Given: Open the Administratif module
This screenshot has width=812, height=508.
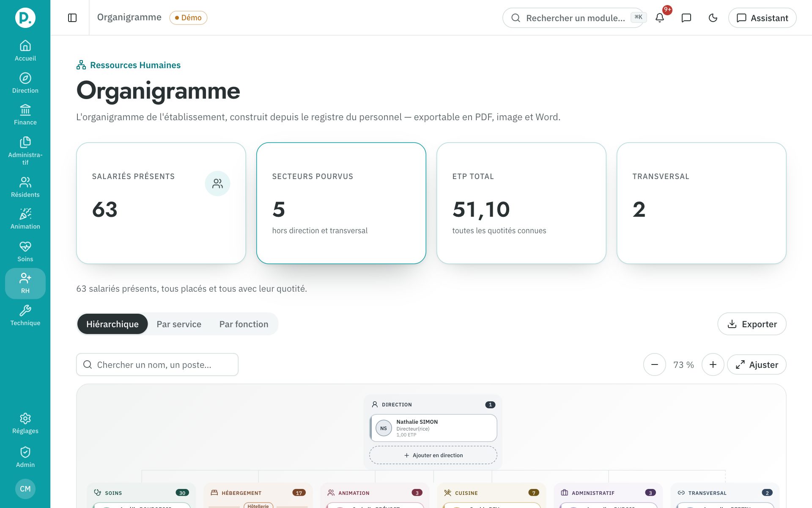Looking at the screenshot, I should point(25,151).
